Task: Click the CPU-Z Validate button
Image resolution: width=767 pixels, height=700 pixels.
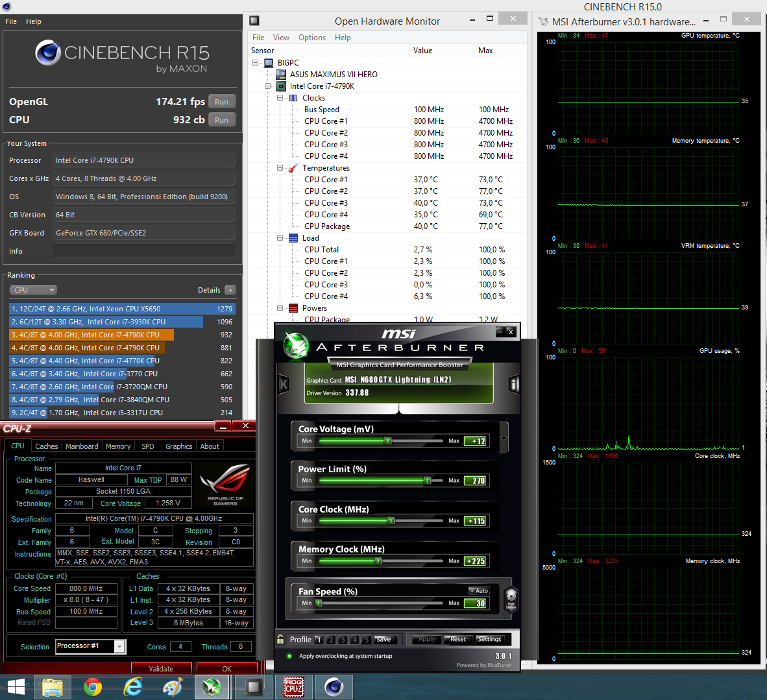Action: pos(161,668)
